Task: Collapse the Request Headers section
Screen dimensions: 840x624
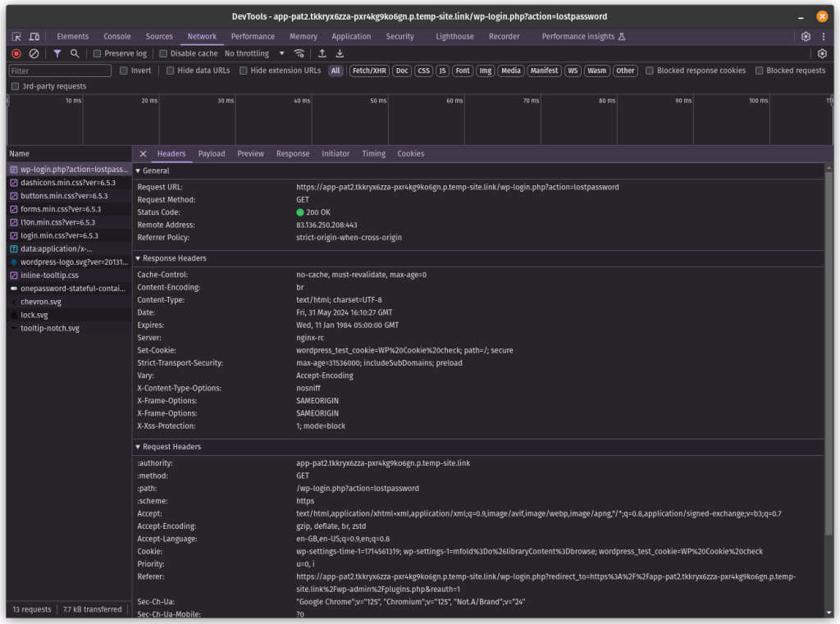Action: coord(138,446)
